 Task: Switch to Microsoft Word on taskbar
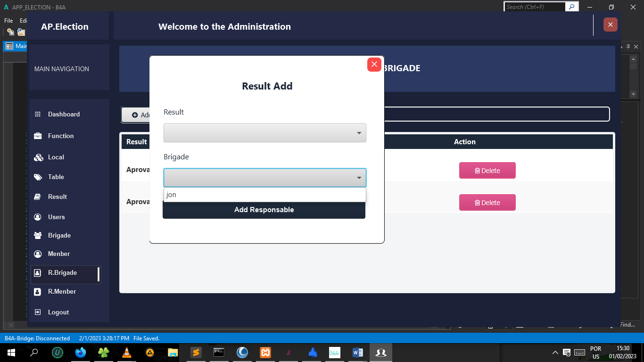(358, 353)
